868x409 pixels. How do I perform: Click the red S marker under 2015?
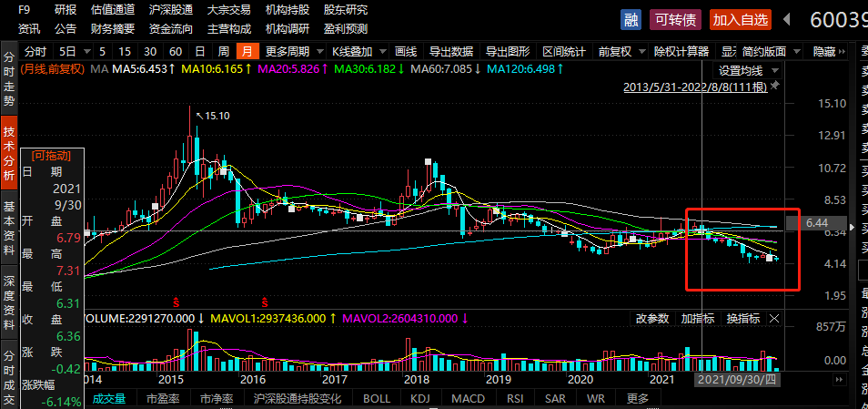176,301
